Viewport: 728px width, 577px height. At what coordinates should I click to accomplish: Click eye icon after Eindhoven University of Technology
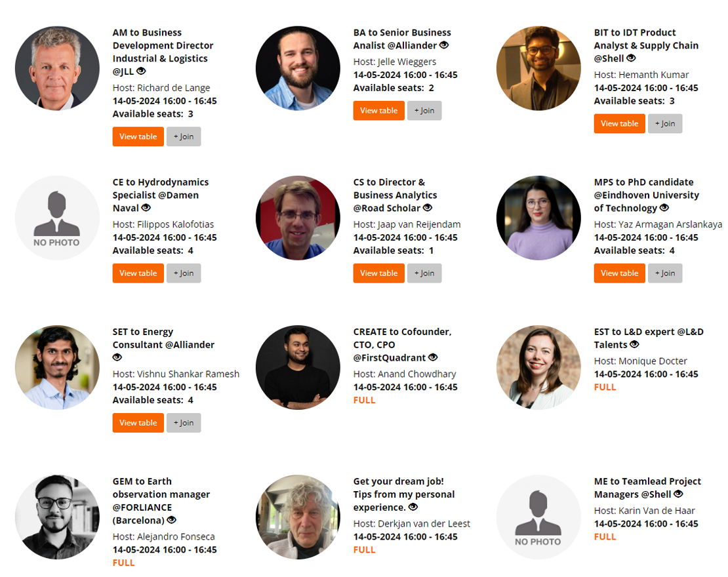[x=664, y=207]
